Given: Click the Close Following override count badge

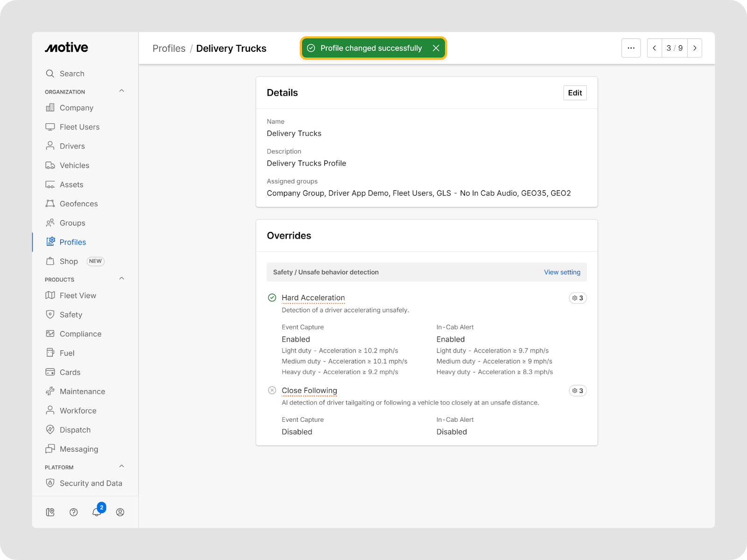Looking at the screenshot, I should [578, 391].
